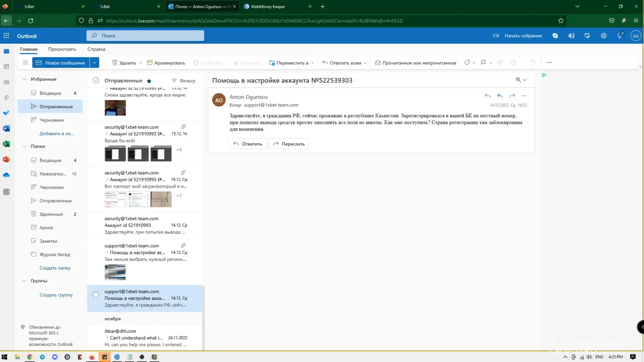The image size is (644, 362).
Task: Click the Поиск search field
Action: coord(145,36)
